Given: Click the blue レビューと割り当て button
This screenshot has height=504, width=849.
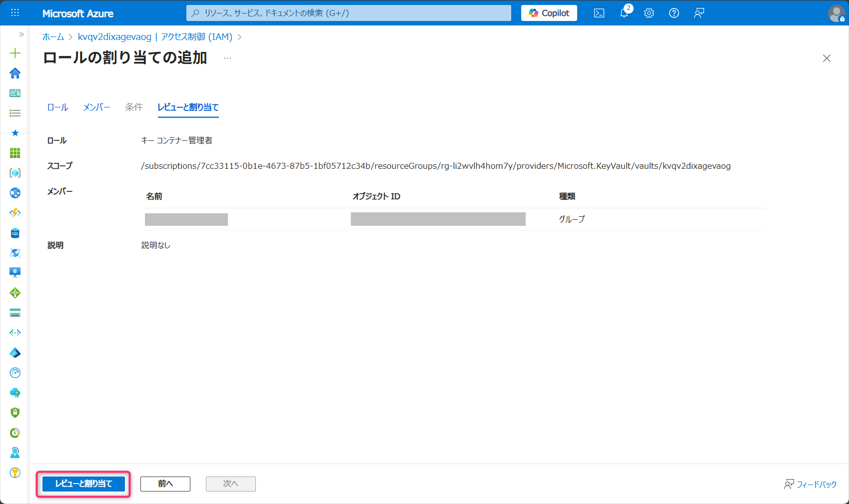Looking at the screenshot, I should (83, 484).
